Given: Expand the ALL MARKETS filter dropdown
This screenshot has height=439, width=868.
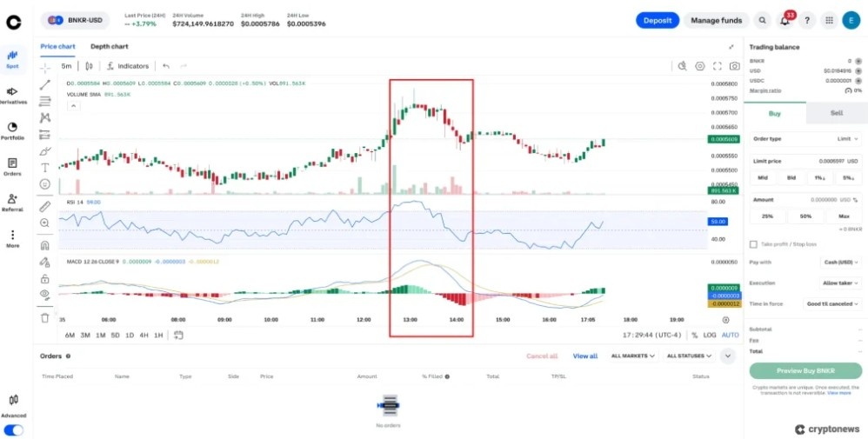Looking at the screenshot, I should (632, 356).
